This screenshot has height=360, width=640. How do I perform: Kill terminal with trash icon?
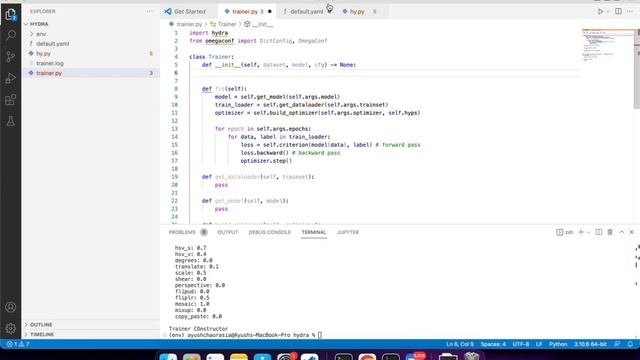pyautogui.click(x=610, y=232)
